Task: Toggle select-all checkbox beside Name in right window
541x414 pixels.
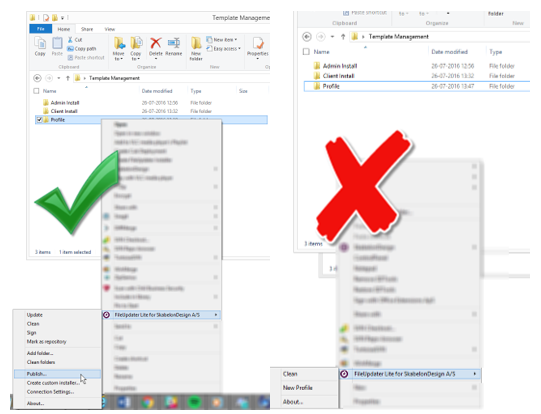Action: [306, 52]
